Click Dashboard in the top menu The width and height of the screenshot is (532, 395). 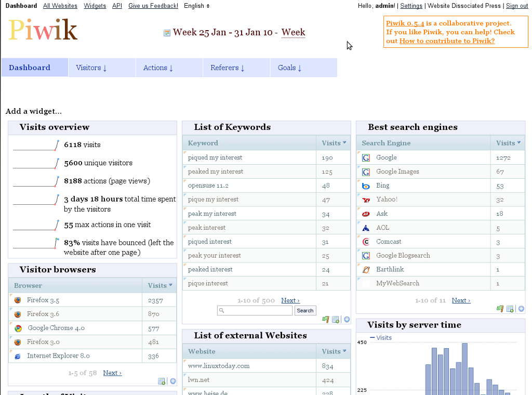[21, 6]
